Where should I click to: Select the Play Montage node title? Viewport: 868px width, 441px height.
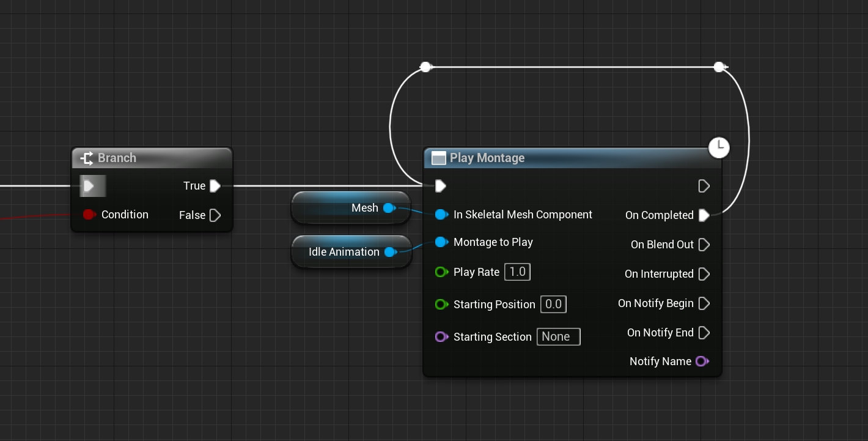click(487, 158)
